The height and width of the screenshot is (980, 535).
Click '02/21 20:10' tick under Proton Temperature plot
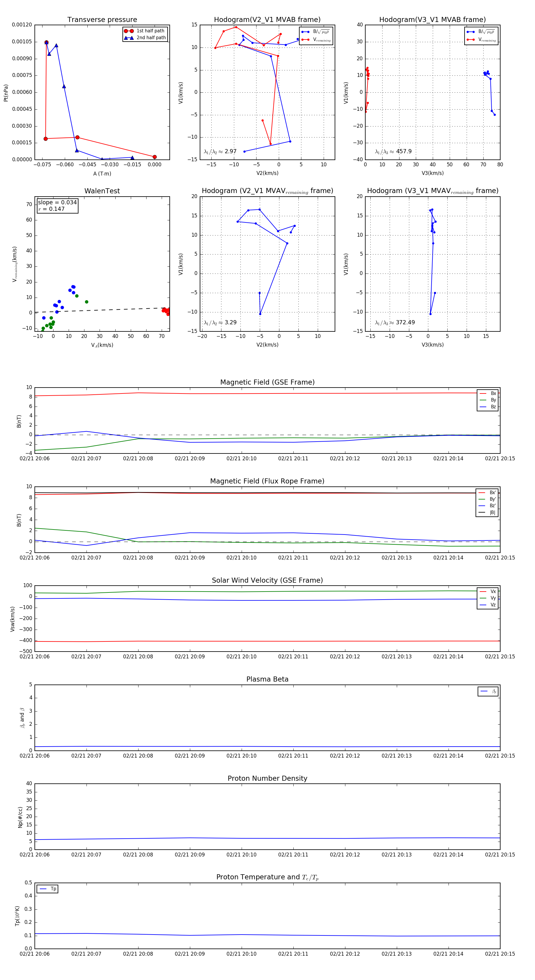[x=241, y=954]
